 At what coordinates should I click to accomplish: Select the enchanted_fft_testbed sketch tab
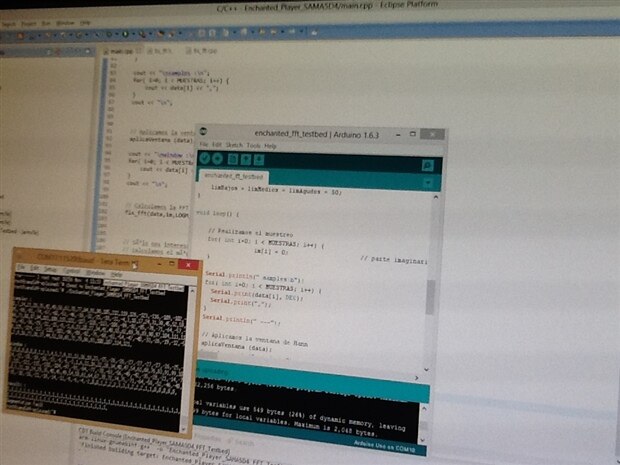pos(234,176)
